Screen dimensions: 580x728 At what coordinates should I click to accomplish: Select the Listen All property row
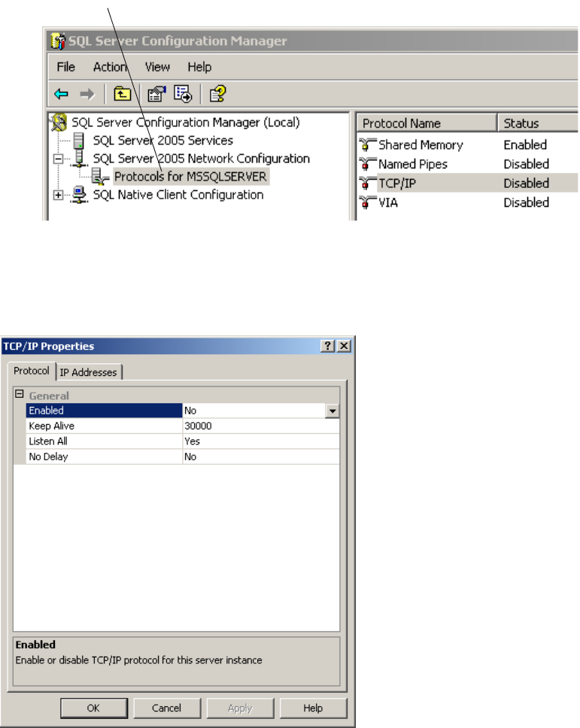pyautogui.click(x=183, y=441)
